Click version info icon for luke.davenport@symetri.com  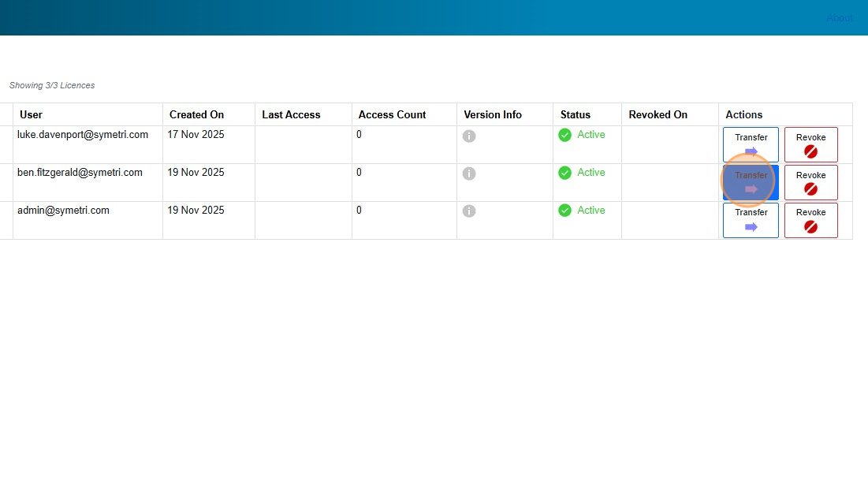pos(469,136)
